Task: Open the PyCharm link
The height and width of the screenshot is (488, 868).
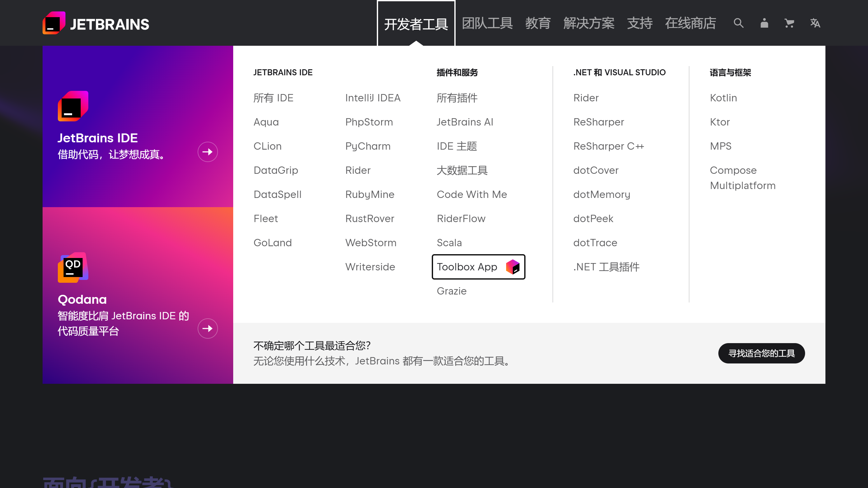Action: pos(368,146)
